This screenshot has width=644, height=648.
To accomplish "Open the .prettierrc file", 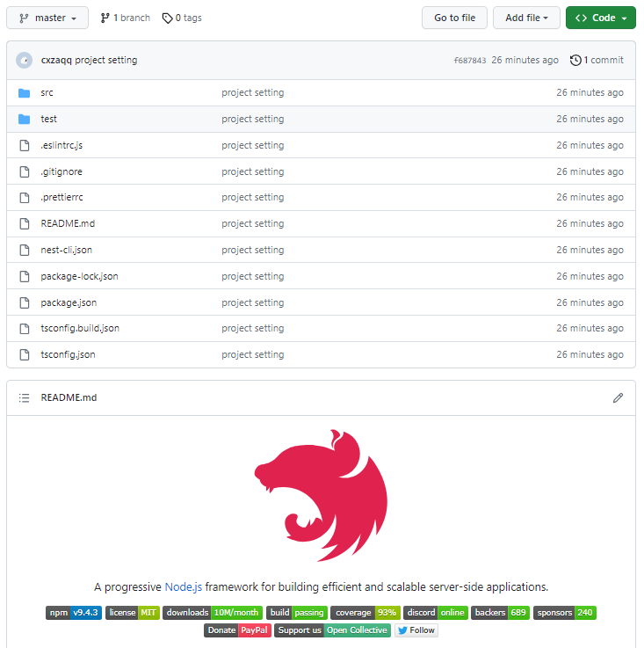I will click(x=62, y=198).
